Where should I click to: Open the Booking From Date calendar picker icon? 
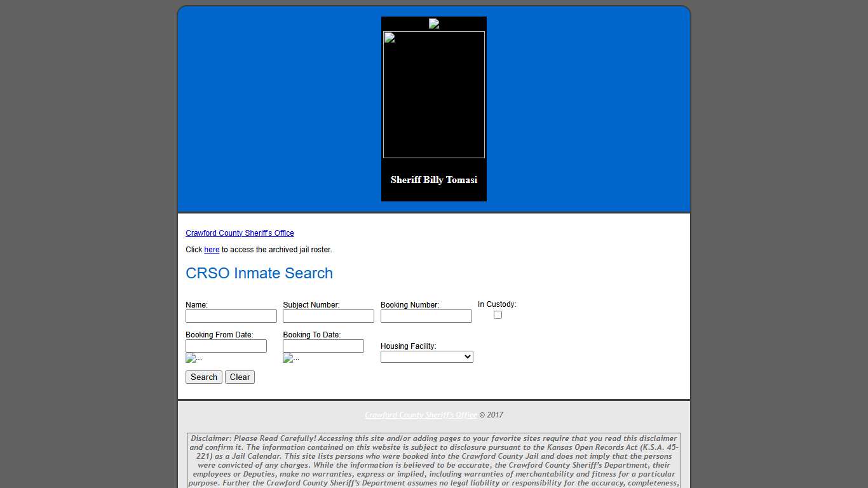pyautogui.click(x=191, y=358)
